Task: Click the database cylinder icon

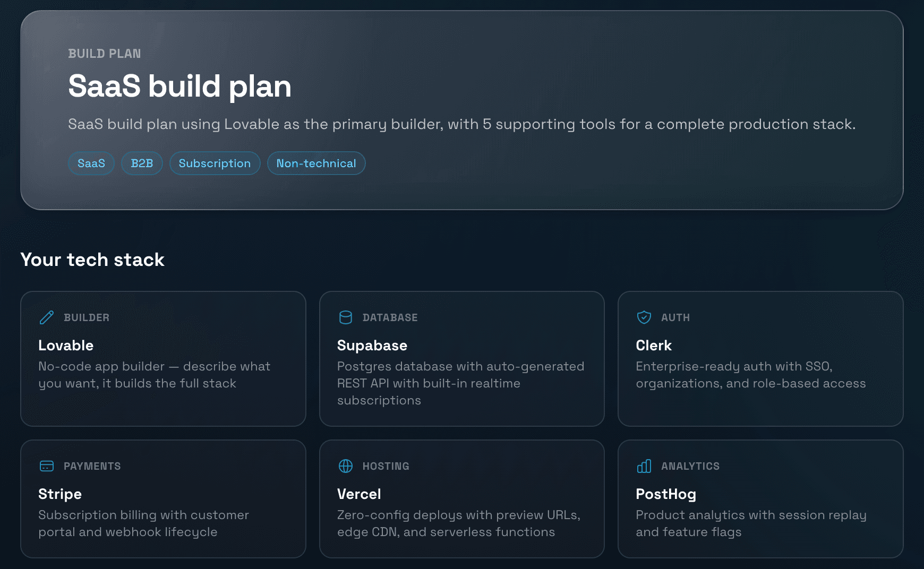Action: [346, 317]
